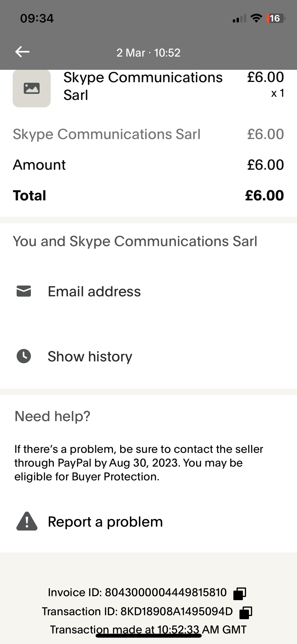This screenshot has height=644, width=297.
Task: Tap the 09:34 status bar clock
Action: [x=37, y=18]
